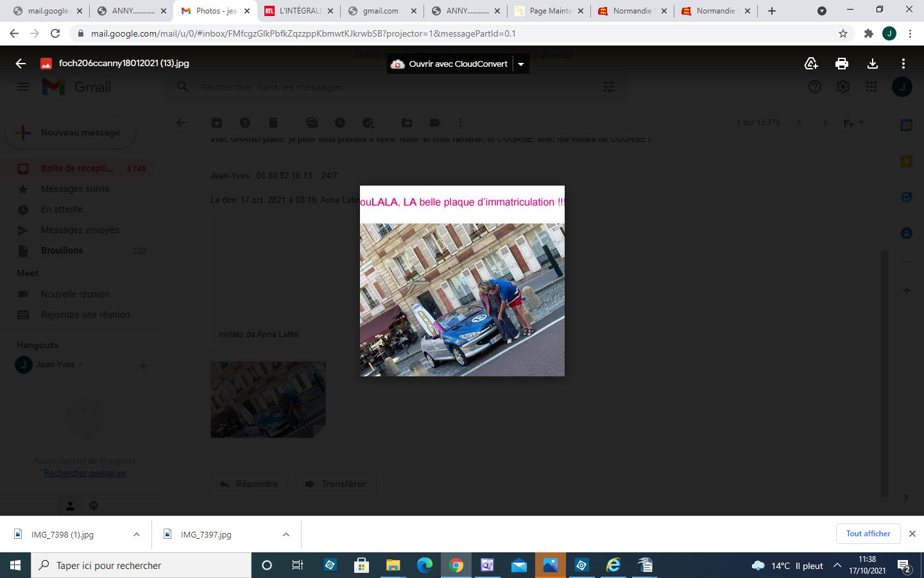Bookmark this page with star
Screen dimensions: 924x578
tap(843, 33)
